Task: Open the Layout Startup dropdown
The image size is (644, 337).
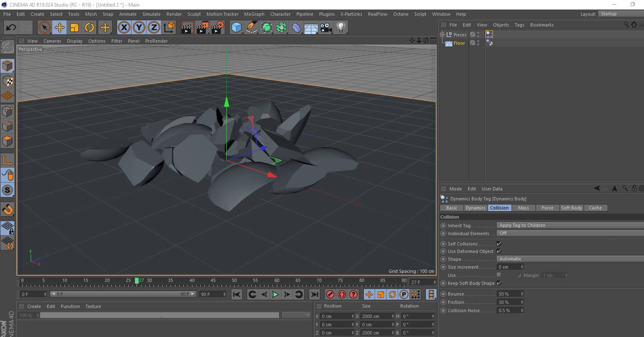Action: click(x=621, y=14)
